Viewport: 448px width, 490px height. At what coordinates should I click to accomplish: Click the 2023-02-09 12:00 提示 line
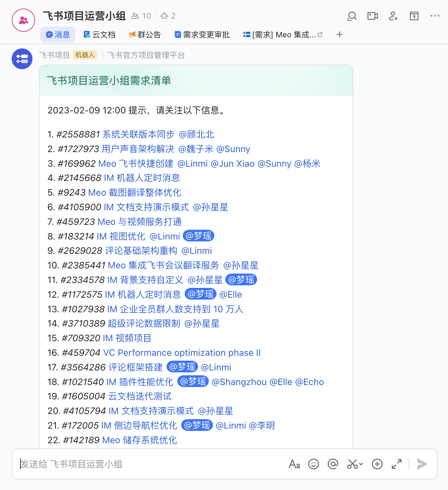click(136, 110)
